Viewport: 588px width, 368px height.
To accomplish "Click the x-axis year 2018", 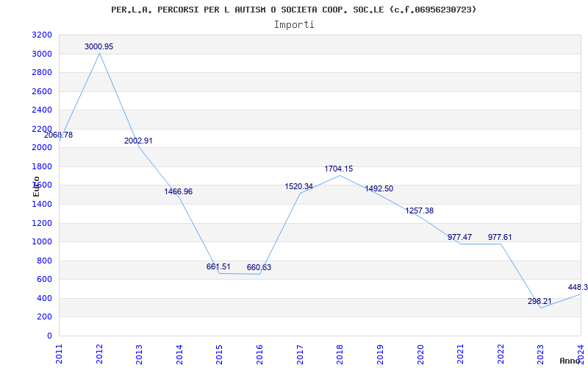I will click(x=340, y=354).
